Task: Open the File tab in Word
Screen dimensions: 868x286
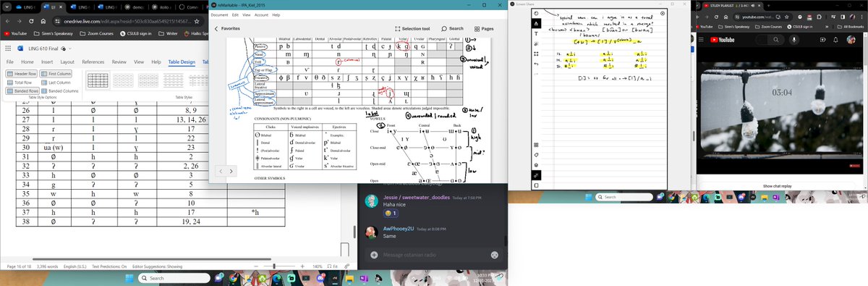Action: [11, 62]
